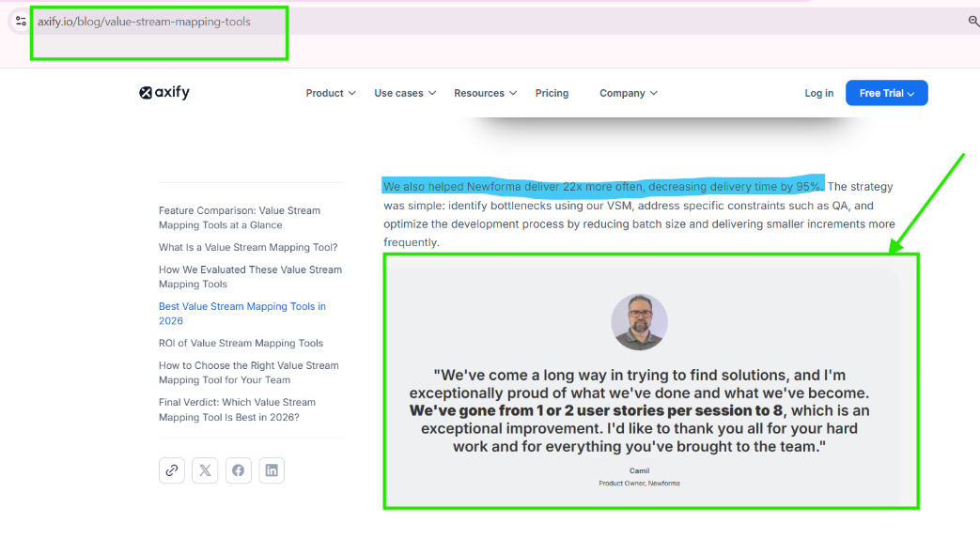The height and width of the screenshot is (539, 980).
Task: Go to How We Evaluated These Tools section
Action: point(250,277)
